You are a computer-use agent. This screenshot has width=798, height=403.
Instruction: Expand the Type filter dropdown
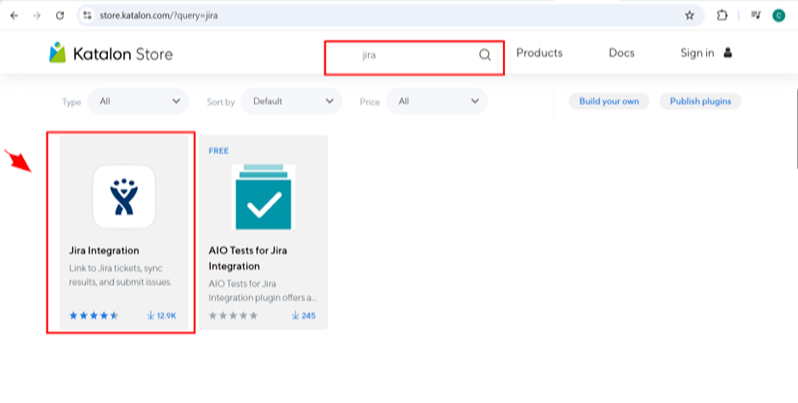pyautogui.click(x=138, y=101)
